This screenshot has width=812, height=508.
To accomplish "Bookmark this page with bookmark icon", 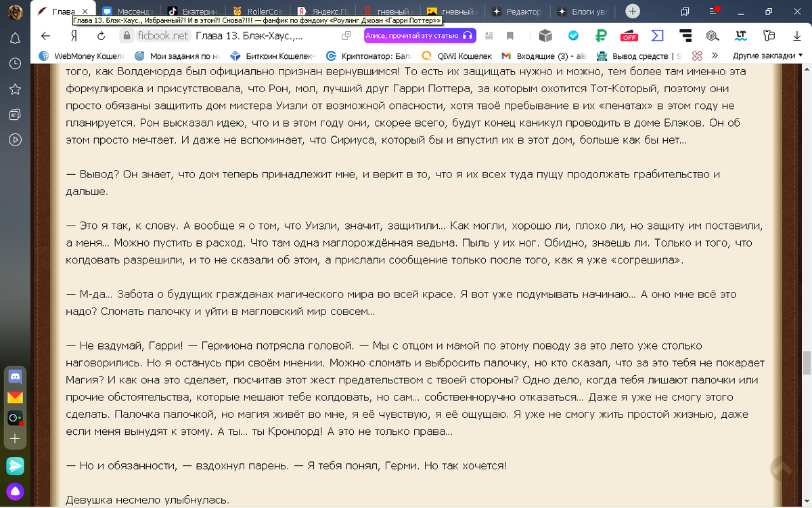I will pos(510,36).
